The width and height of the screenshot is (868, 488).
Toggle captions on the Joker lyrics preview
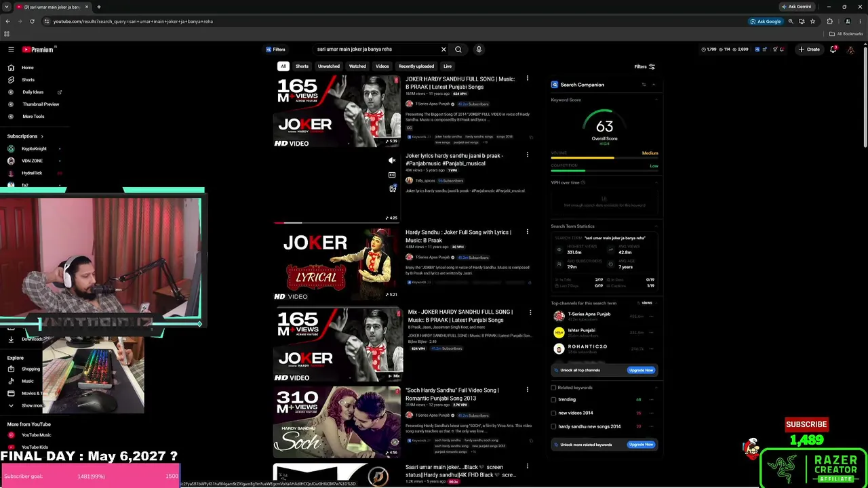coord(392,175)
